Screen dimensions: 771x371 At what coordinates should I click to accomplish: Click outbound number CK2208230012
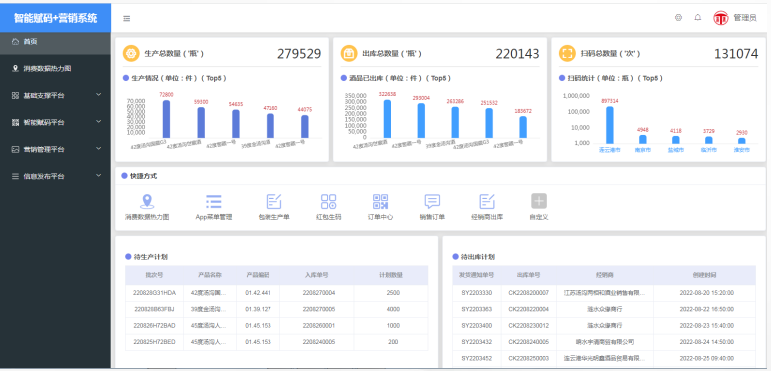[x=529, y=325]
